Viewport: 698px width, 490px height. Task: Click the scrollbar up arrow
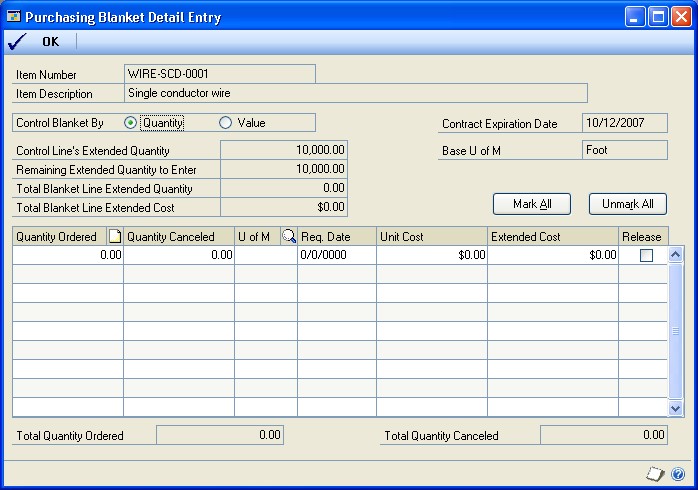675,255
